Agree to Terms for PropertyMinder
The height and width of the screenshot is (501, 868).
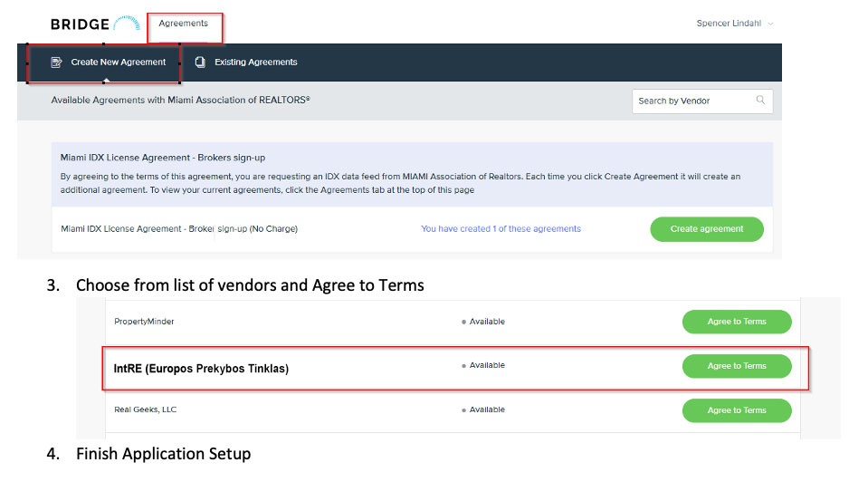coord(736,322)
